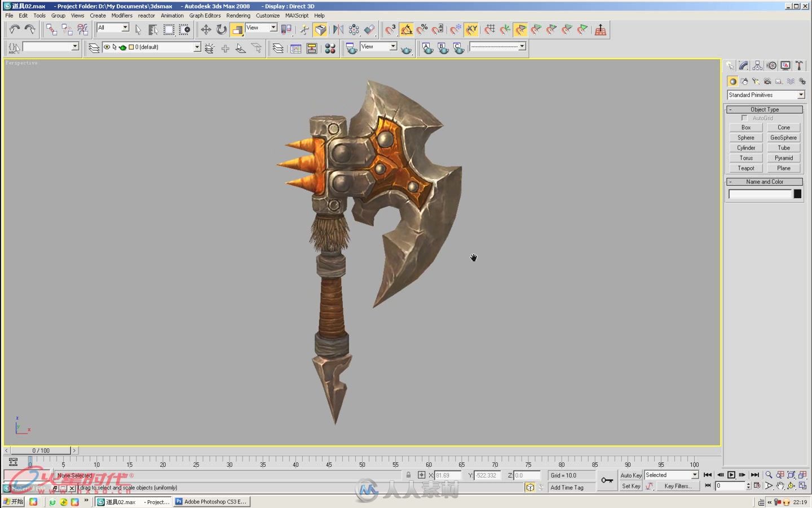The image size is (812, 508).
Task: Choose the Select Object arrow tool
Action: pyautogui.click(x=138, y=29)
